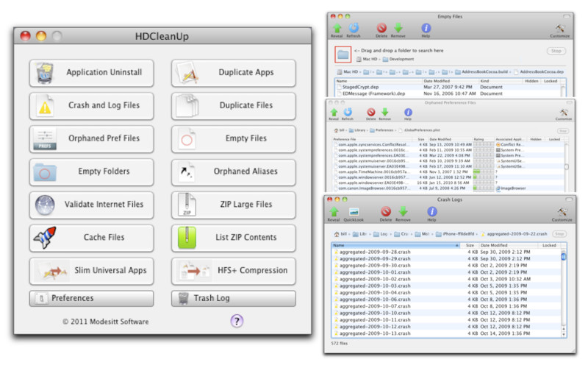The width and height of the screenshot is (588, 368).
Task: Open Cache Files tool
Action: [x=91, y=238]
